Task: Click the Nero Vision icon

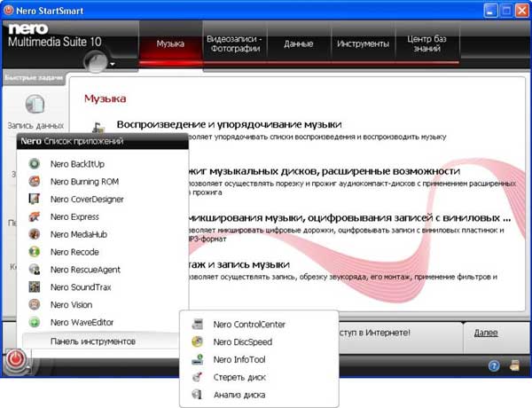Action: tap(35, 304)
